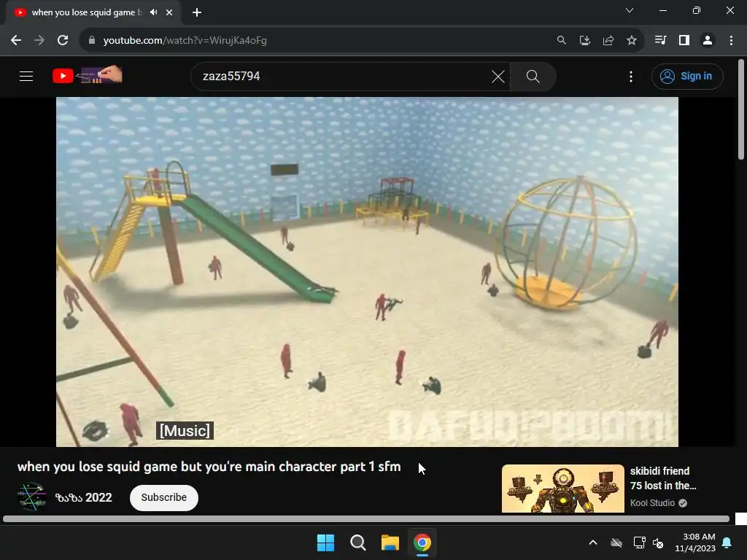
Task: Install the app via the download icon
Action: pos(584,41)
